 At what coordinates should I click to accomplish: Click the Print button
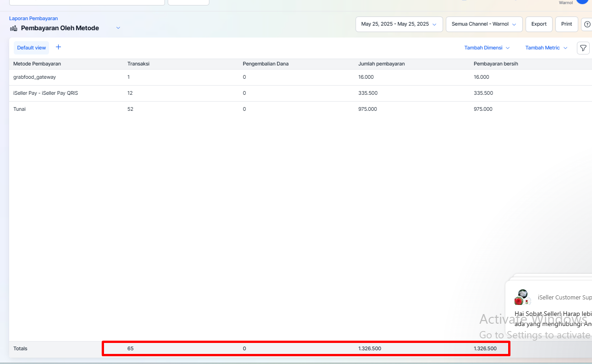point(566,24)
